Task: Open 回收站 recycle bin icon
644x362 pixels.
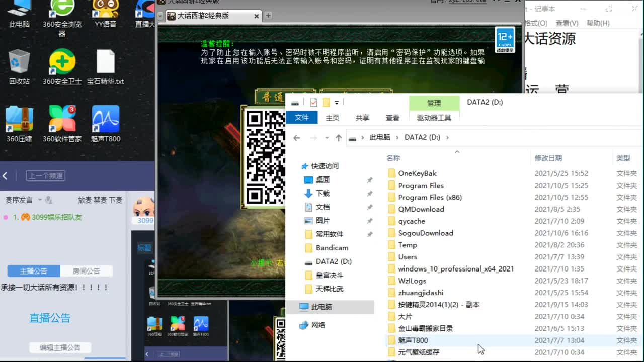Action: pyautogui.click(x=19, y=67)
